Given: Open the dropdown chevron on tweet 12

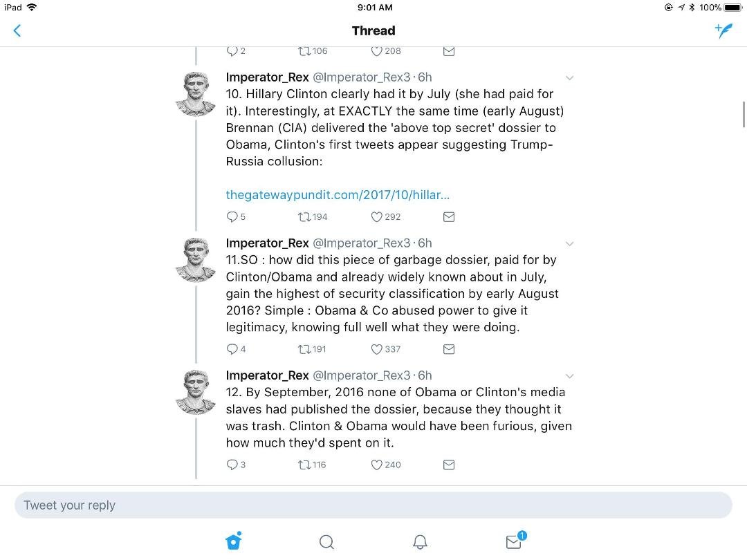Looking at the screenshot, I should pyautogui.click(x=569, y=376).
